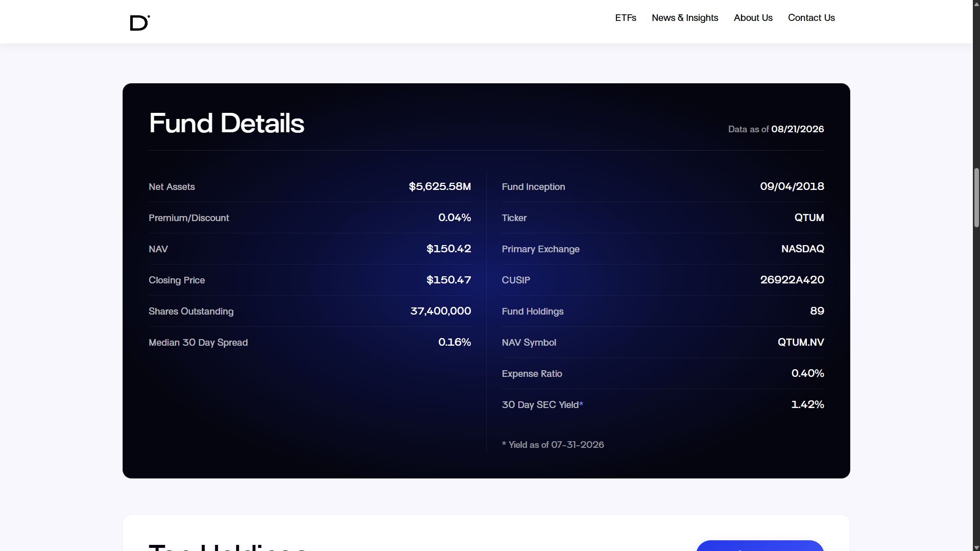Click the Median 30 Day Spread label
The height and width of the screenshot is (551, 980).
pos(198,343)
